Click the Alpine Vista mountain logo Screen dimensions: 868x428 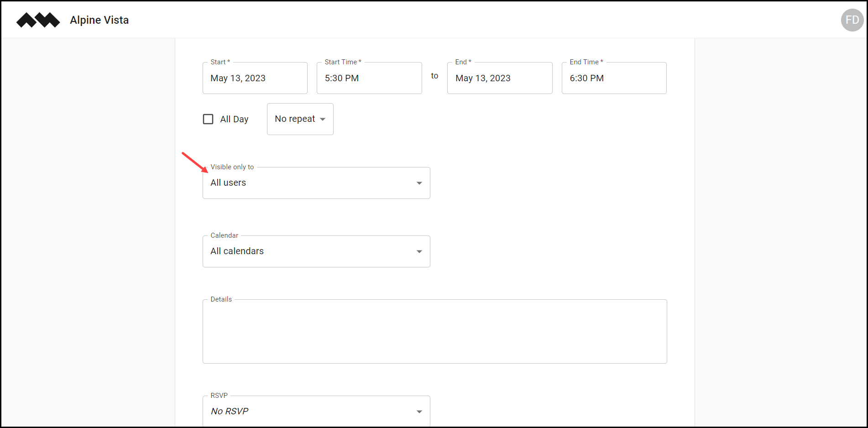coord(38,20)
